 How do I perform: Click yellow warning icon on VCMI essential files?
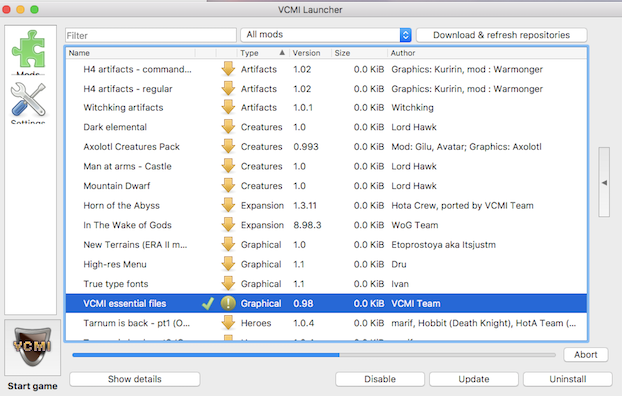coord(228,304)
